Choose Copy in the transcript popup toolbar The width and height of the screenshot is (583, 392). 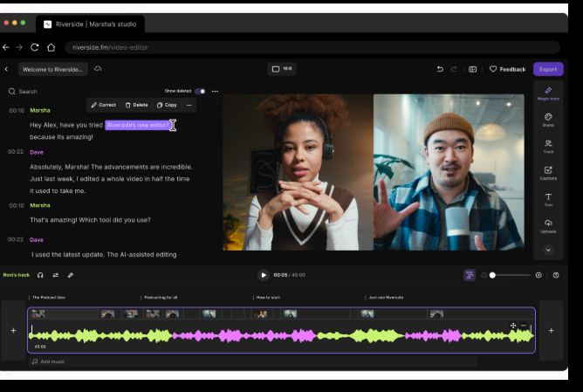(x=166, y=105)
